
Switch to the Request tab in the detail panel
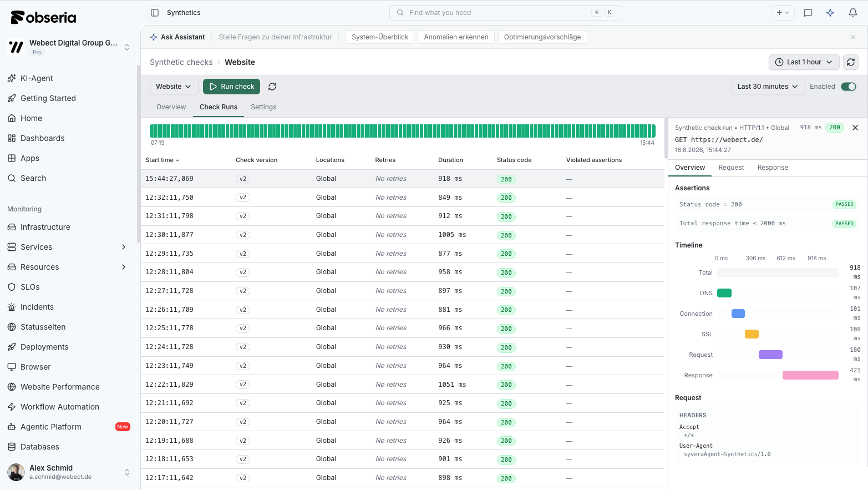[731, 168]
